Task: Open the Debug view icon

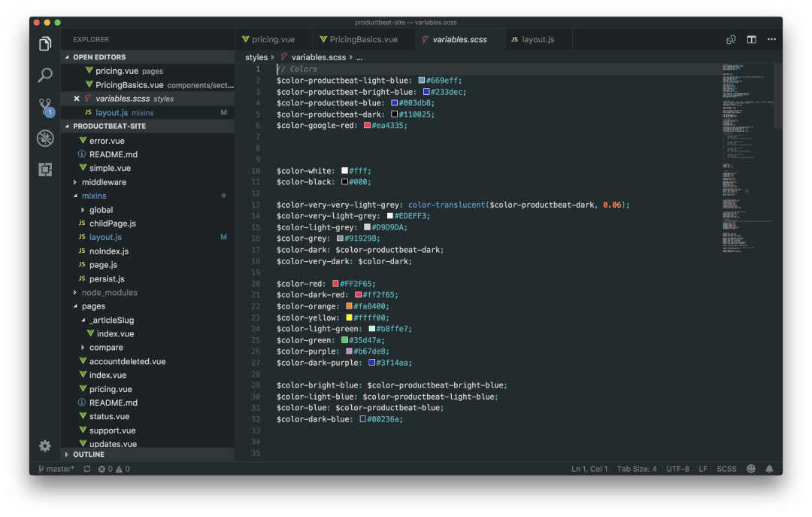Action: coord(45,138)
